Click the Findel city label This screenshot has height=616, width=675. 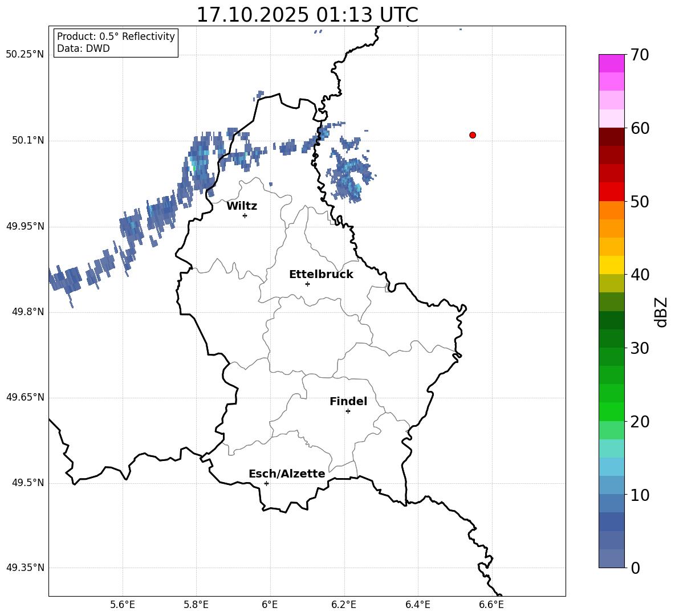pos(348,401)
